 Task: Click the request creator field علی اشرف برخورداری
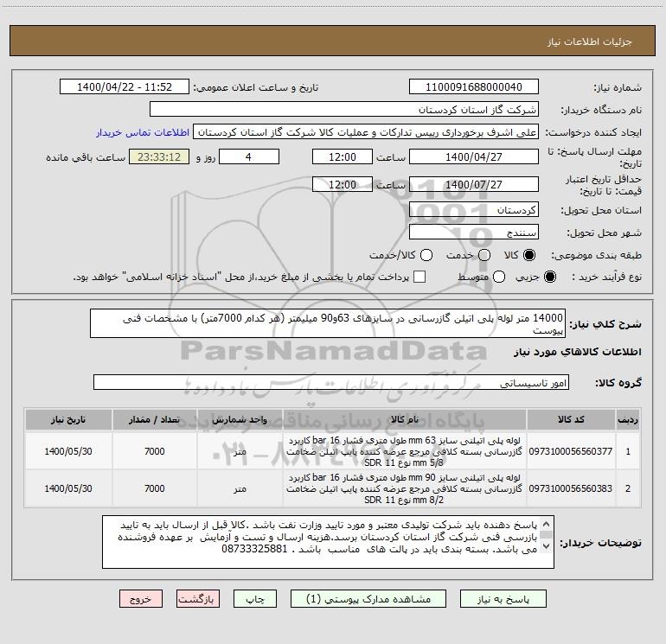click(366, 131)
